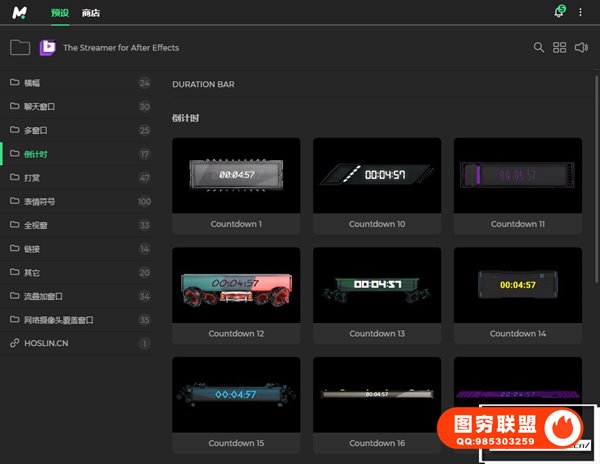Click the large folder icon
The width and height of the screenshot is (600, 464).
tap(19, 47)
